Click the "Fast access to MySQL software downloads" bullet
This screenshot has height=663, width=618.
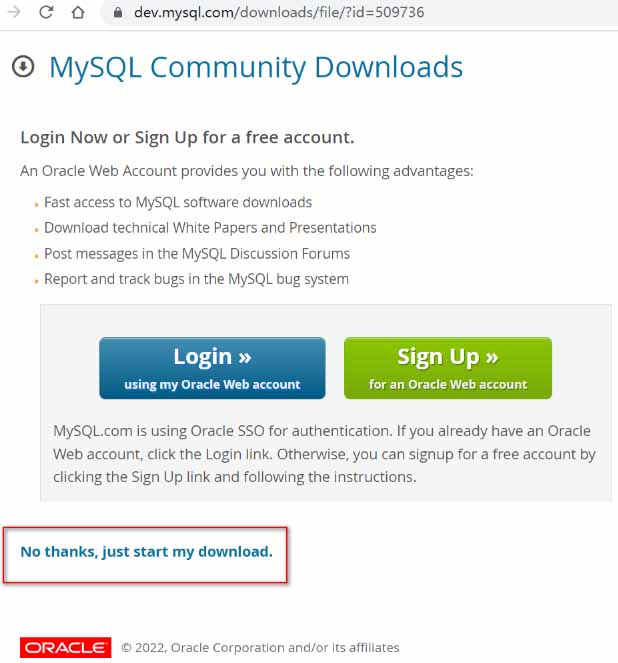point(178,202)
